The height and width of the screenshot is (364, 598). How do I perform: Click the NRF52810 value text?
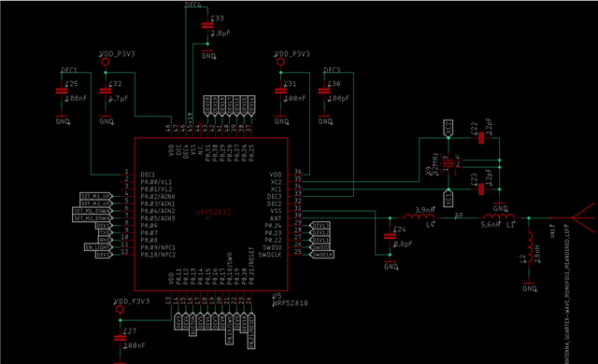pyautogui.click(x=291, y=303)
